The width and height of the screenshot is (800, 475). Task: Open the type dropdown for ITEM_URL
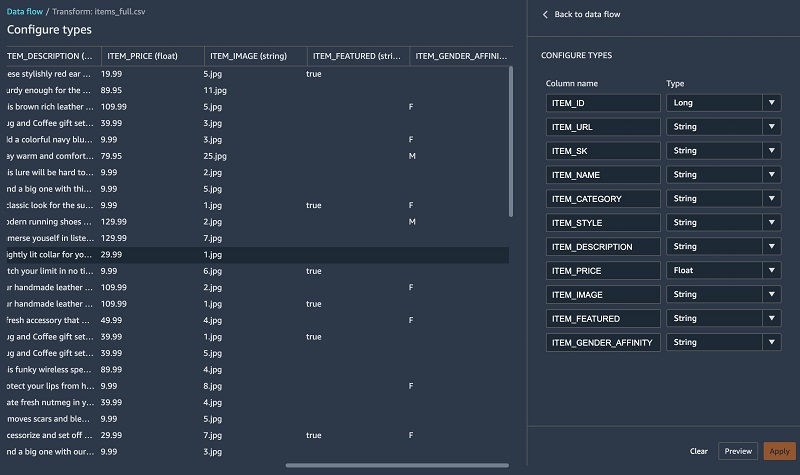[723, 127]
